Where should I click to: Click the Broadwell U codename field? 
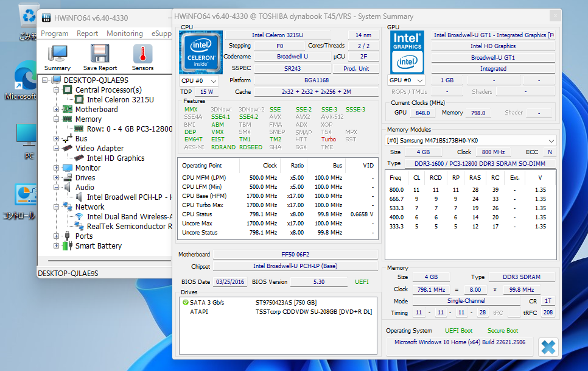pyautogui.click(x=293, y=57)
